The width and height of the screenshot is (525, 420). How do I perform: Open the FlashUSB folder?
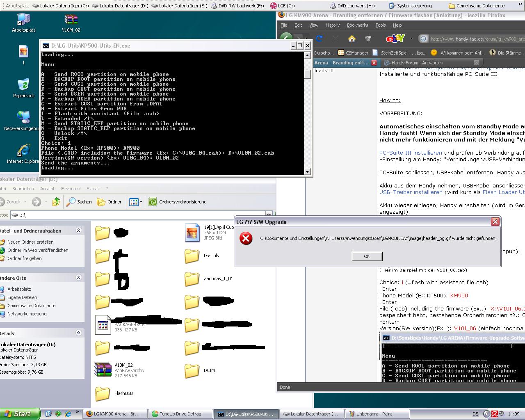click(x=114, y=393)
